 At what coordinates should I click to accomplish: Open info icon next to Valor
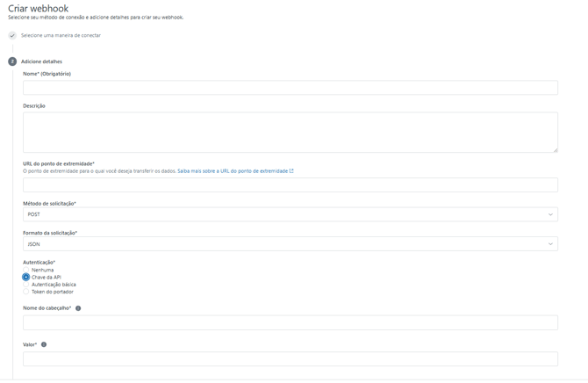tap(44, 344)
